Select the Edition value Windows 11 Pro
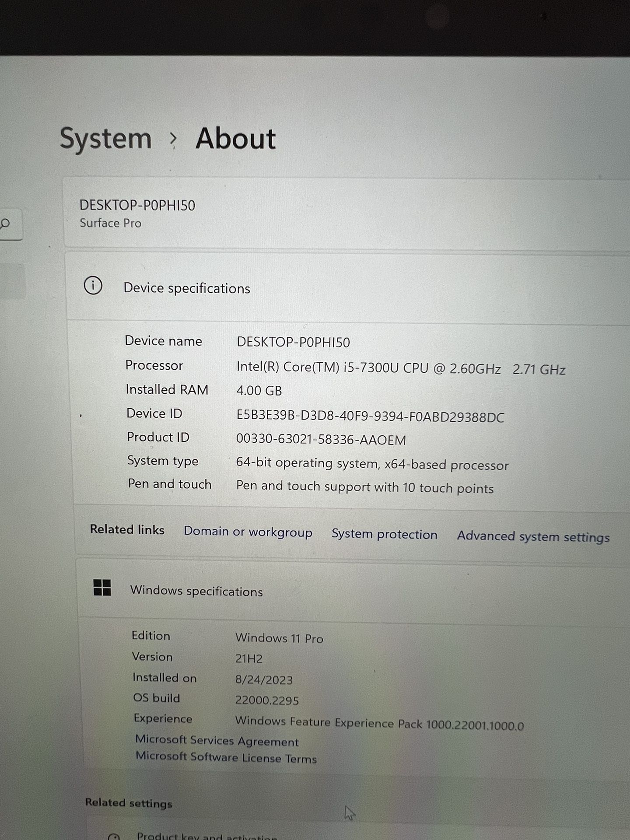The image size is (630, 840). click(x=279, y=638)
